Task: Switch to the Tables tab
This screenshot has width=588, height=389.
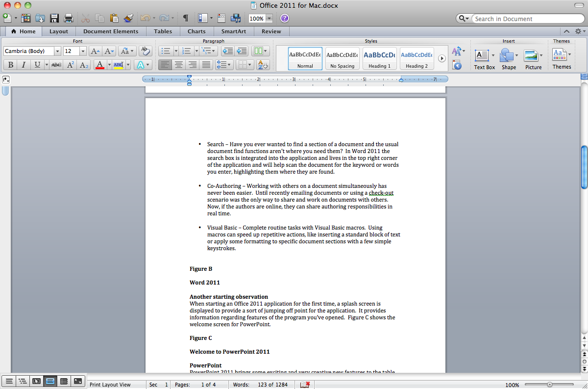Action: click(x=163, y=31)
